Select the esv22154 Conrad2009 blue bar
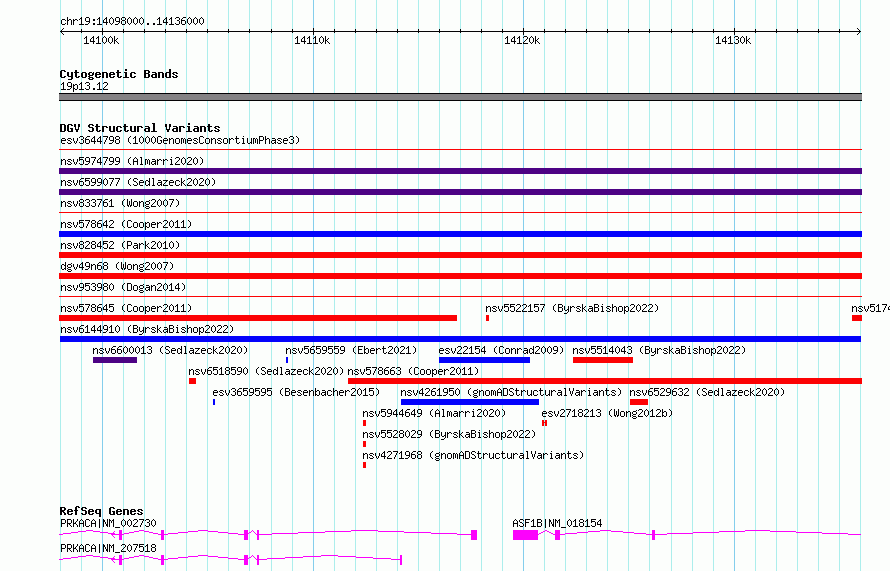This screenshot has height=571, width=890. tap(484, 360)
